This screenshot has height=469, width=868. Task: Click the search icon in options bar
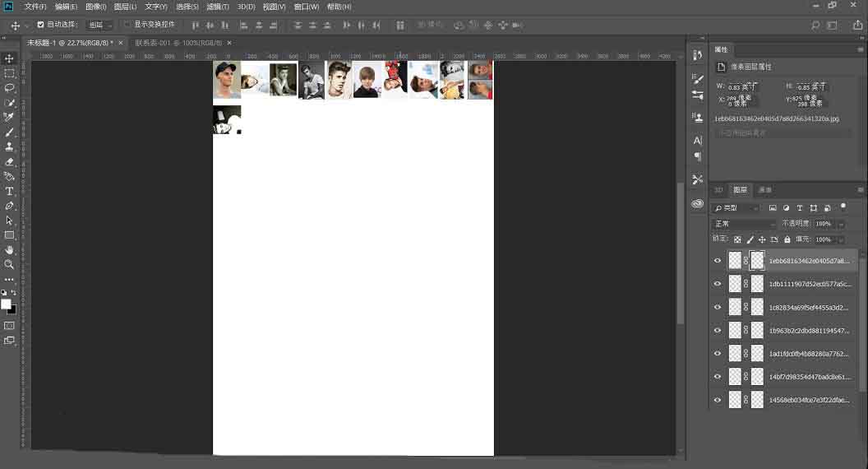[x=815, y=26]
